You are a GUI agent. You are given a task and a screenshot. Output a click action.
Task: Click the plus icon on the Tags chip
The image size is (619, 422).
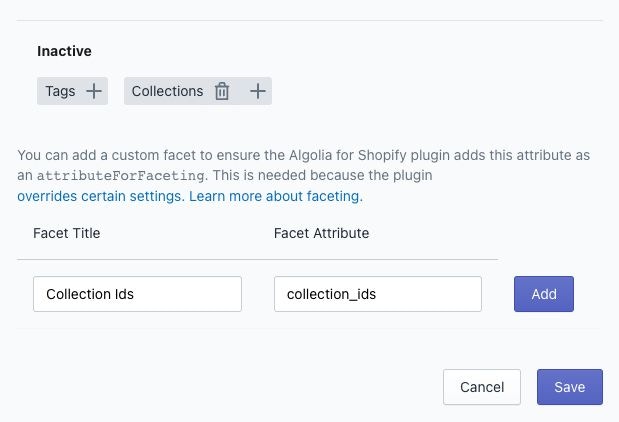[93, 91]
